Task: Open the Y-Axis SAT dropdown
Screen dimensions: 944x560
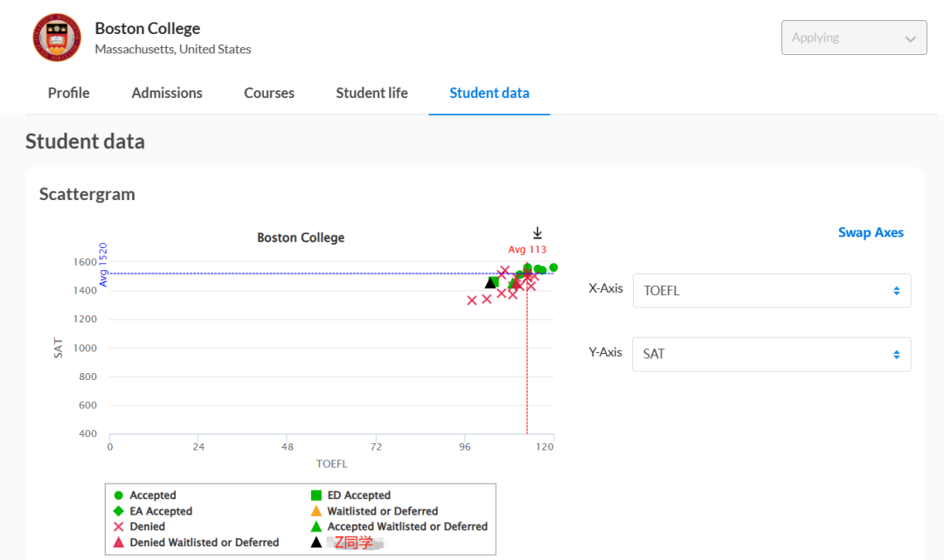Action: point(772,354)
